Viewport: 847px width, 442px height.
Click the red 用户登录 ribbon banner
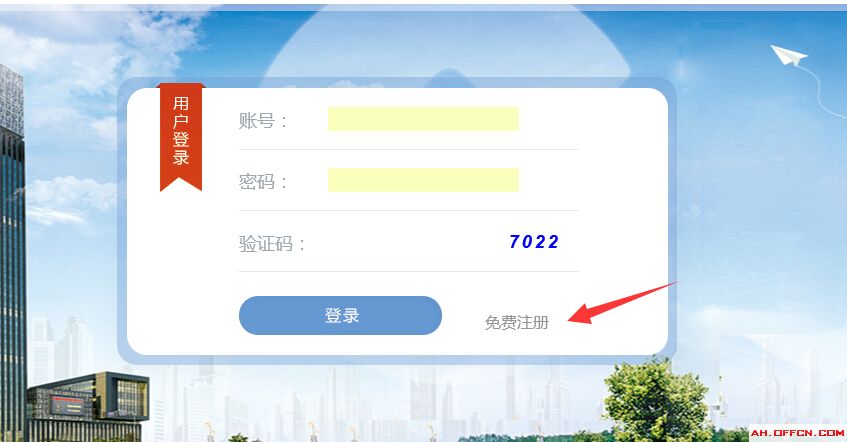pos(181,137)
